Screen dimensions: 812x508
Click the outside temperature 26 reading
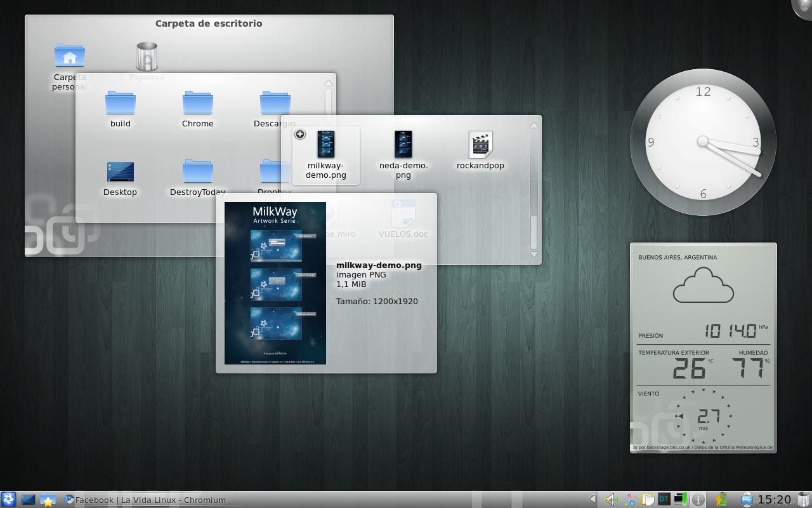(688, 368)
